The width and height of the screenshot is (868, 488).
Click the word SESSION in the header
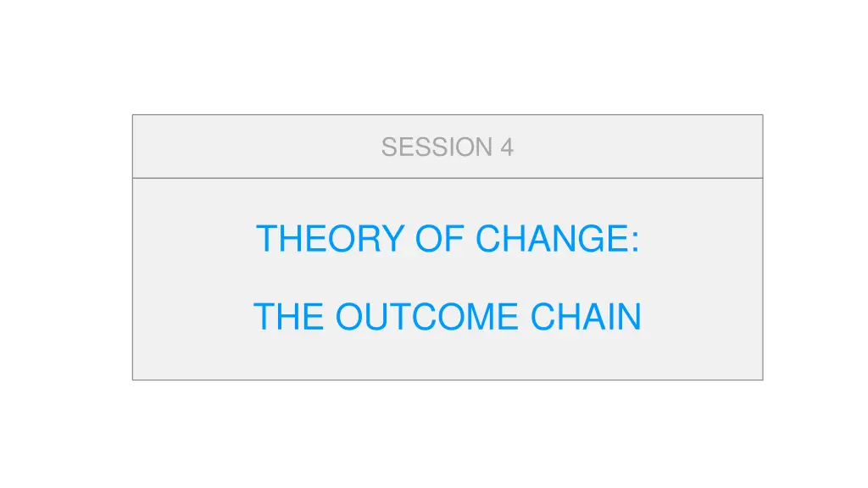click(437, 147)
